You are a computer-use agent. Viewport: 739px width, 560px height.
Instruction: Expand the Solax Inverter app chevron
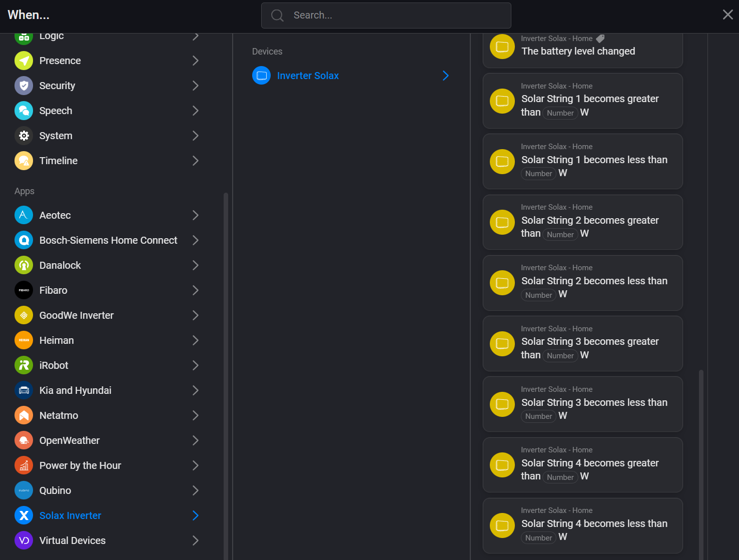[196, 515]
